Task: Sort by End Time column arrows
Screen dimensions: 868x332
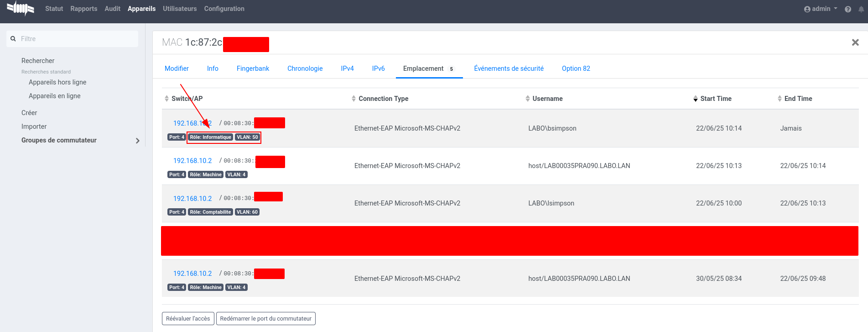Action: click(x=780, y=99)
